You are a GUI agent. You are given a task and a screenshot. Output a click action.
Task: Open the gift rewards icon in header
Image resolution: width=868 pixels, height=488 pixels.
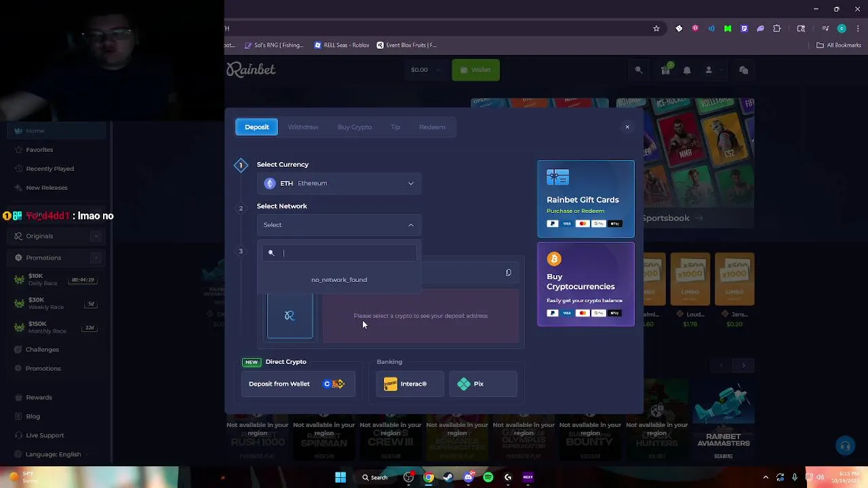pyautogui.click(x=665, y=70)
